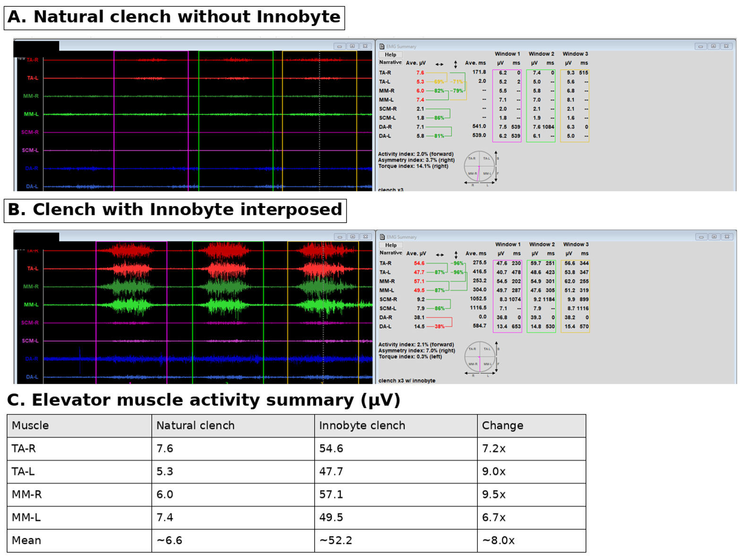740x560 pixels.
Task: Click muscle balance polar diagram in panel B
Action: (x=480, y=357)
